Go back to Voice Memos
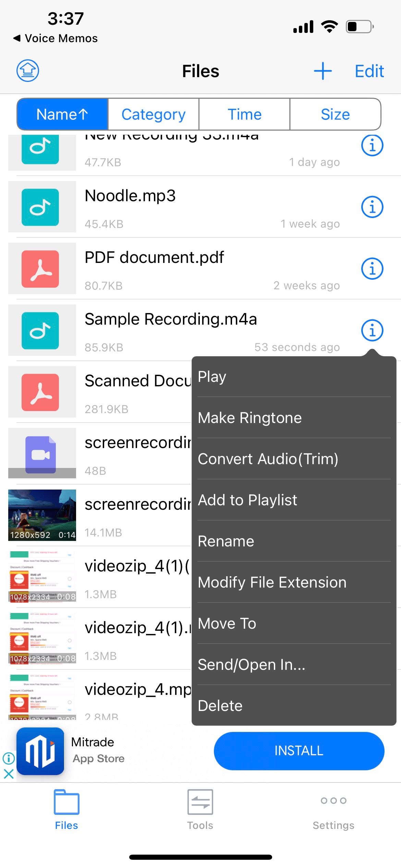The height and width of the screenshot is (868, 401). (x=56, y=38)
